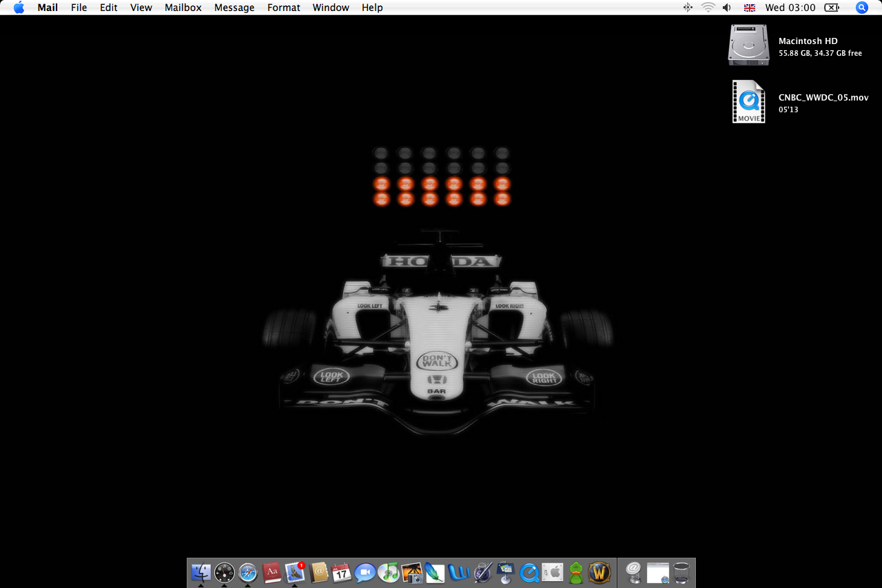Click the Bluetooth status icon

pos(687,8)
